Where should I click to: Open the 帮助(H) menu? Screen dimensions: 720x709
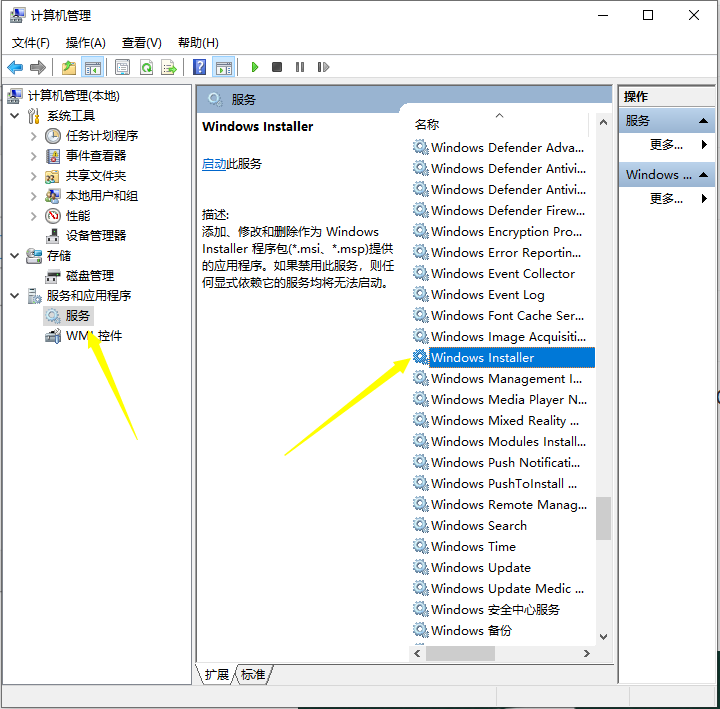tap(198, 43)
